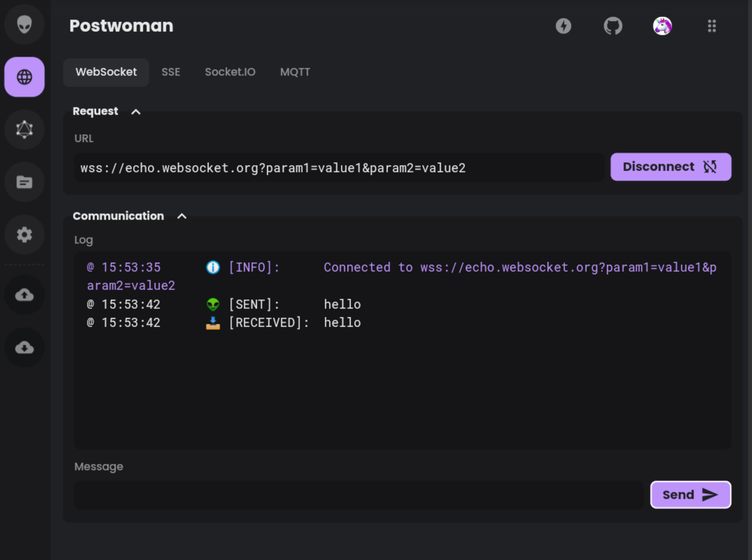Collapse the Request section chevron
Screen dimensions: 752x560
[136, 112]
